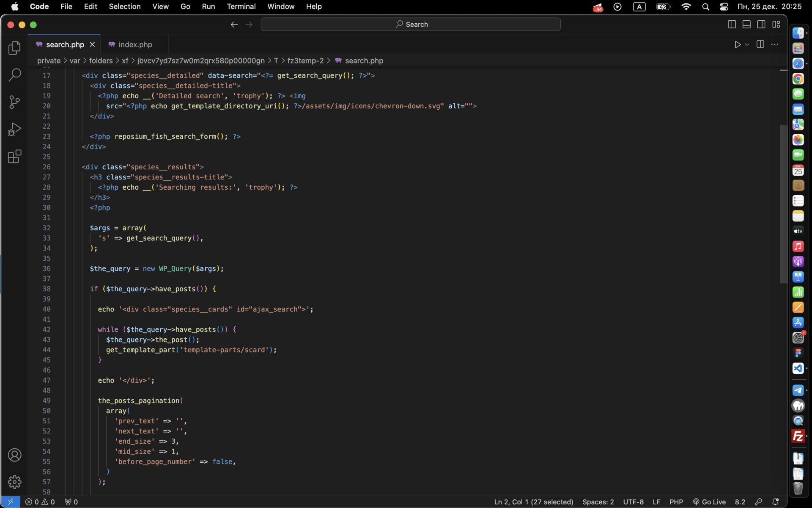Click the key icon in status bar
This screenshot has height=508, width=812.
[758, 502]
